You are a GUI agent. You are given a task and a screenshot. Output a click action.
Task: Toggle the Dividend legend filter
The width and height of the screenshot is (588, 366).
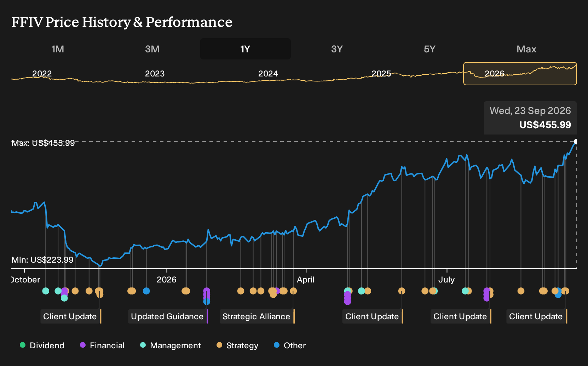click(x=42, y=345)
